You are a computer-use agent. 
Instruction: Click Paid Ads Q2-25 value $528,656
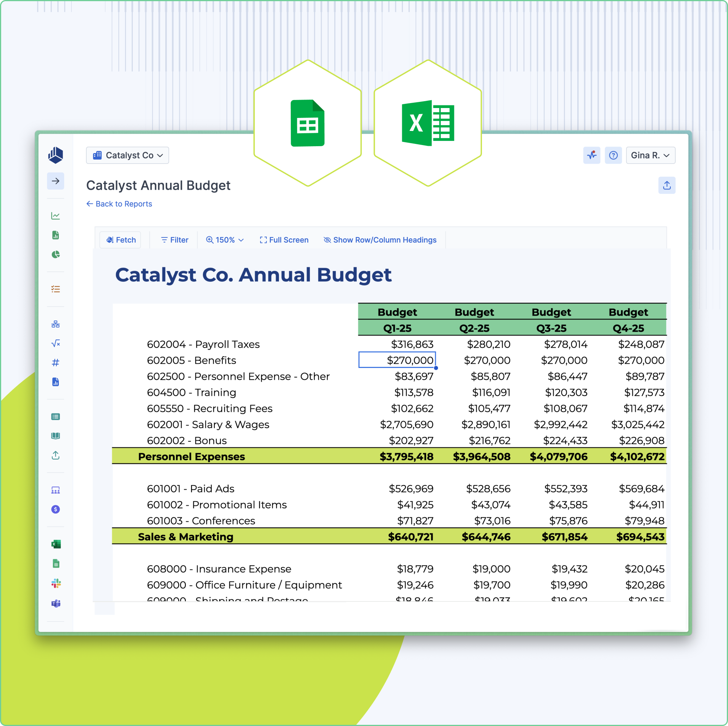click(x=488, y=489)
